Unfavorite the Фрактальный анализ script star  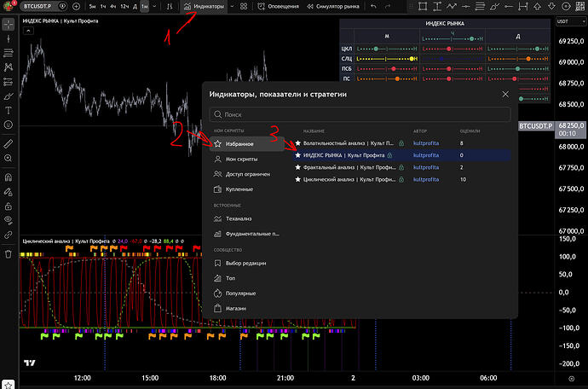tap(297, 167)
